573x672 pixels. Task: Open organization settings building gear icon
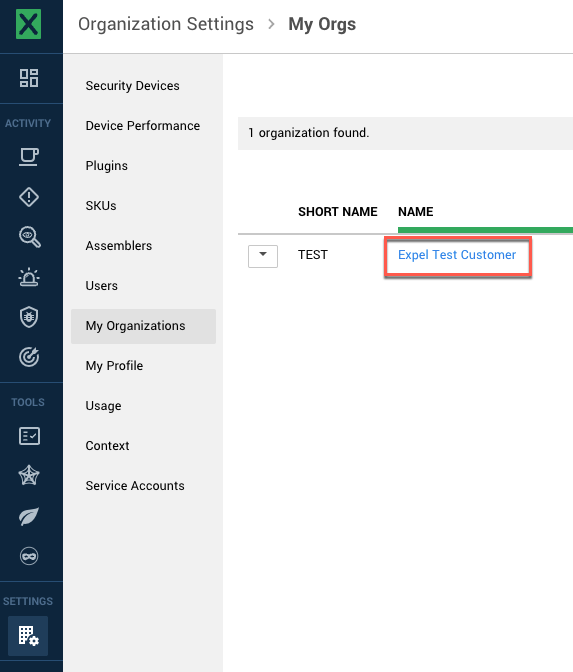pyautogui.click(x=28, y=636)
